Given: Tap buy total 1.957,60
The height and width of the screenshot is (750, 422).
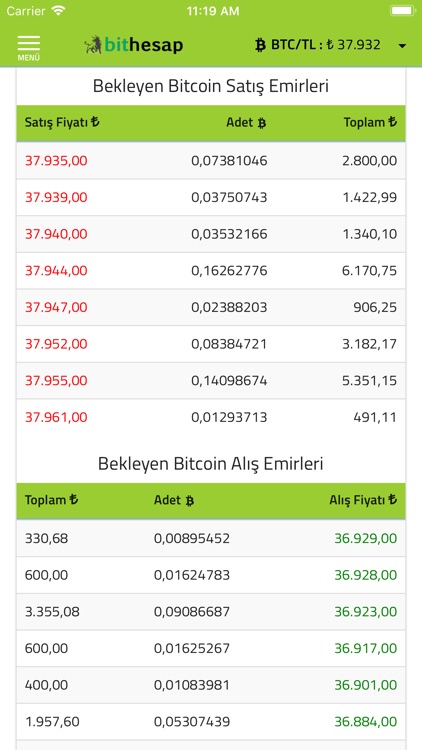Looking at the screenshot, I should (52, 722).
